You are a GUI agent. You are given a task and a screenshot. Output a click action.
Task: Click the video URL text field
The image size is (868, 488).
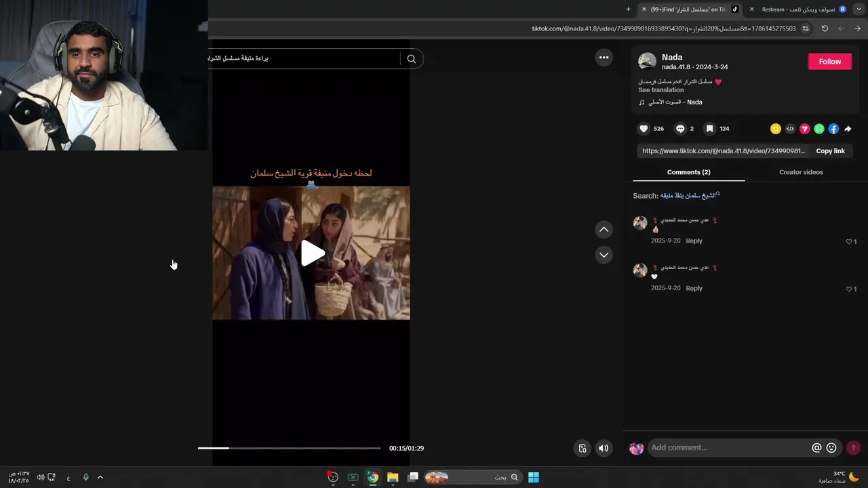[723, 151]
